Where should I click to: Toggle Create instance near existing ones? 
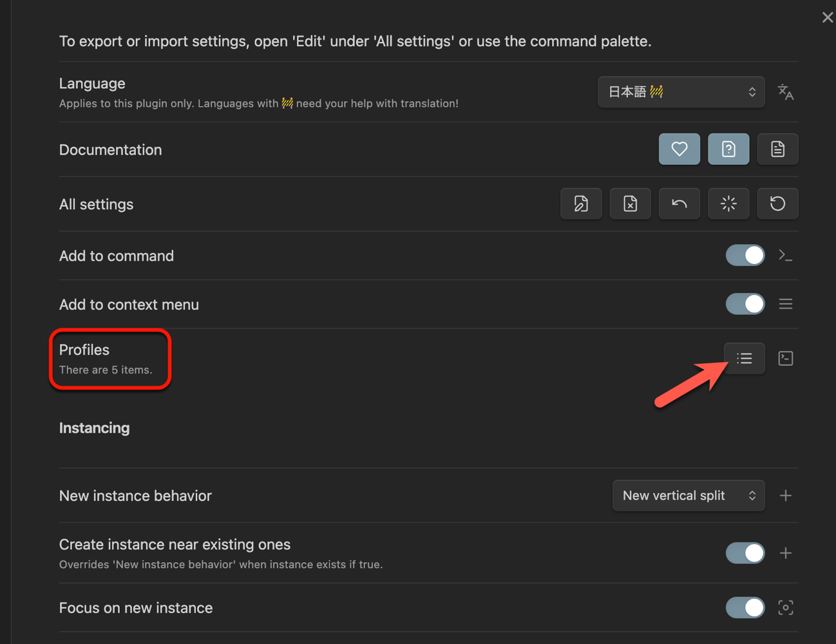point(745,553)
